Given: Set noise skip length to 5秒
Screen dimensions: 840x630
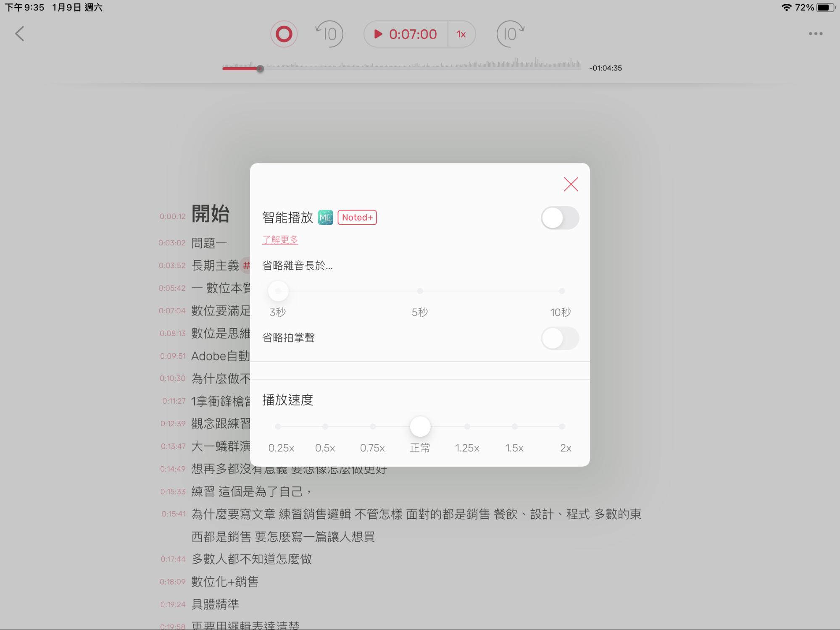Looking at the screenshot, I should (420, 291).
